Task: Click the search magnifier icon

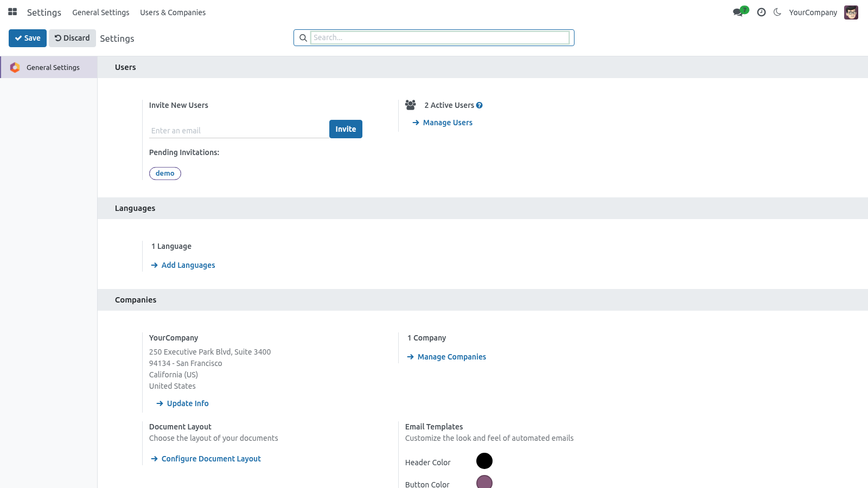Action: (x=303, y=38)
